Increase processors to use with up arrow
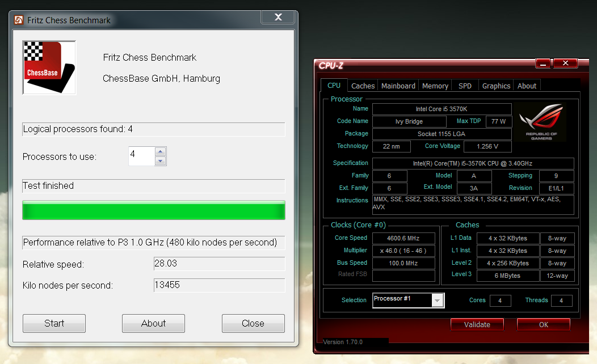 [160, 152]
